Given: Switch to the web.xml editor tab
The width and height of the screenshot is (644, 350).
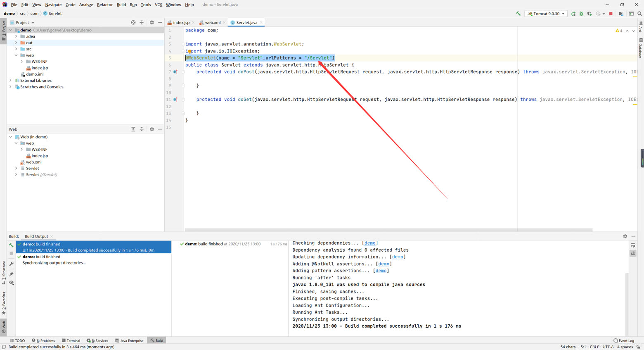Looking at the screenshot, I should [212, 22].
